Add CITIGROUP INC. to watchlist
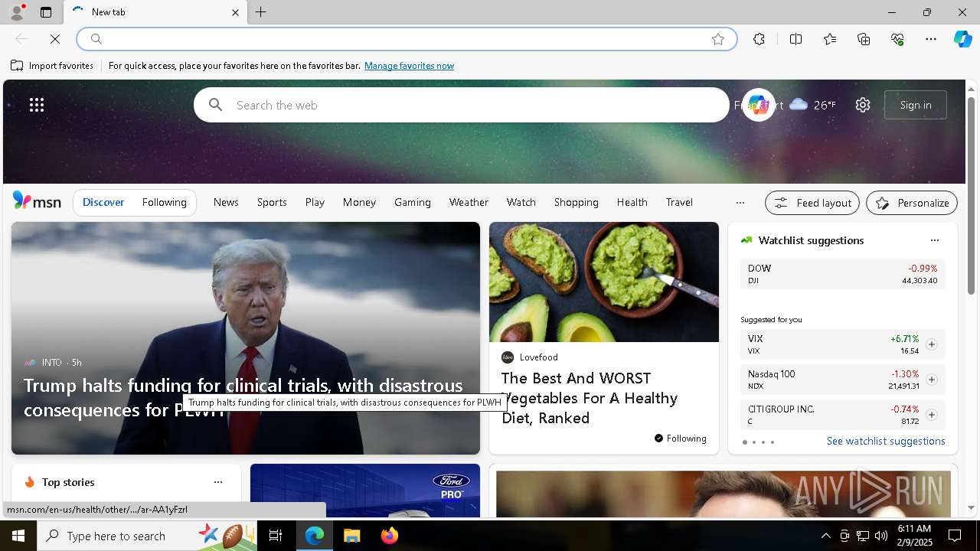Image resolution: width=980 pixels, height=551 pixels. tap(931, 415)
